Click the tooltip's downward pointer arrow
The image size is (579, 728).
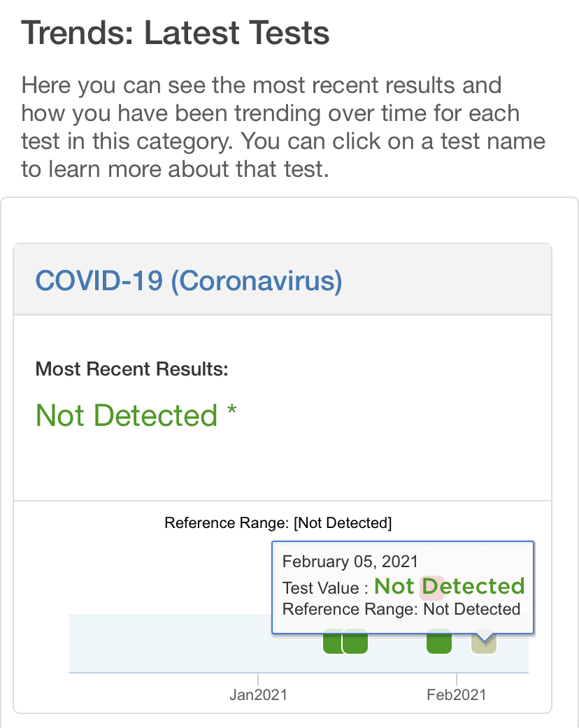[484, 636]
